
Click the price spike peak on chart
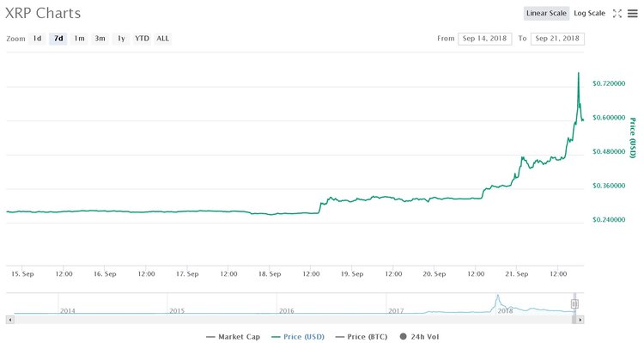[579, 73]
